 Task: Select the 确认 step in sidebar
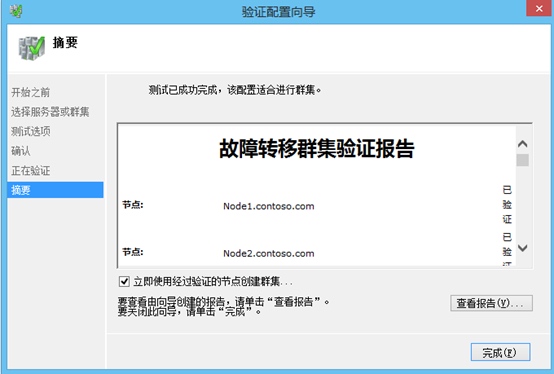(21, 151)
